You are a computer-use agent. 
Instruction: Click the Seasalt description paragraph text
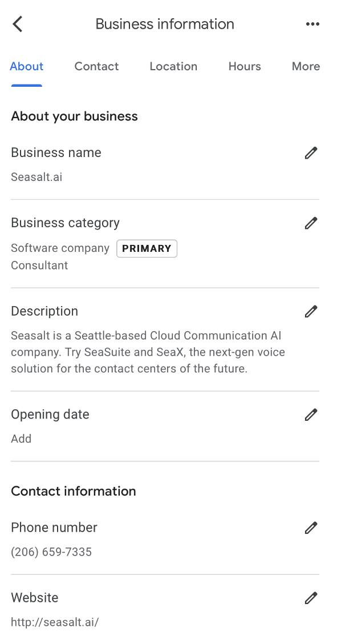[x=148, y=352]
